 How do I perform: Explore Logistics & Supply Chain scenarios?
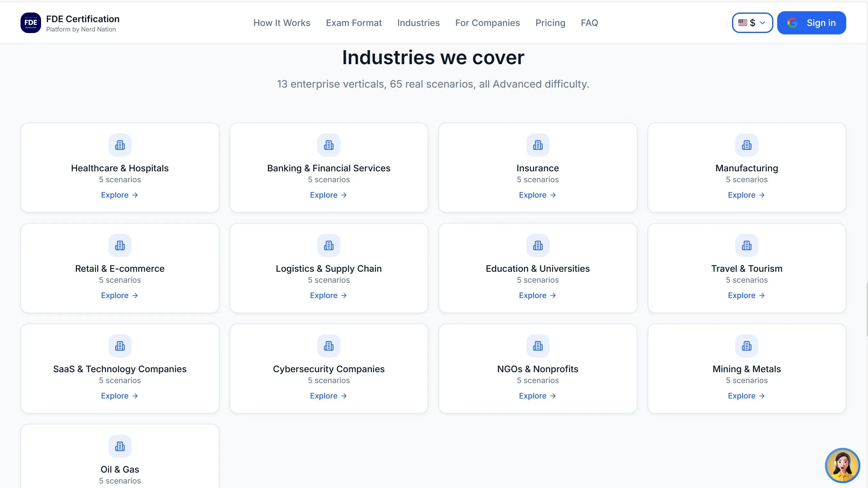point(328,295)
